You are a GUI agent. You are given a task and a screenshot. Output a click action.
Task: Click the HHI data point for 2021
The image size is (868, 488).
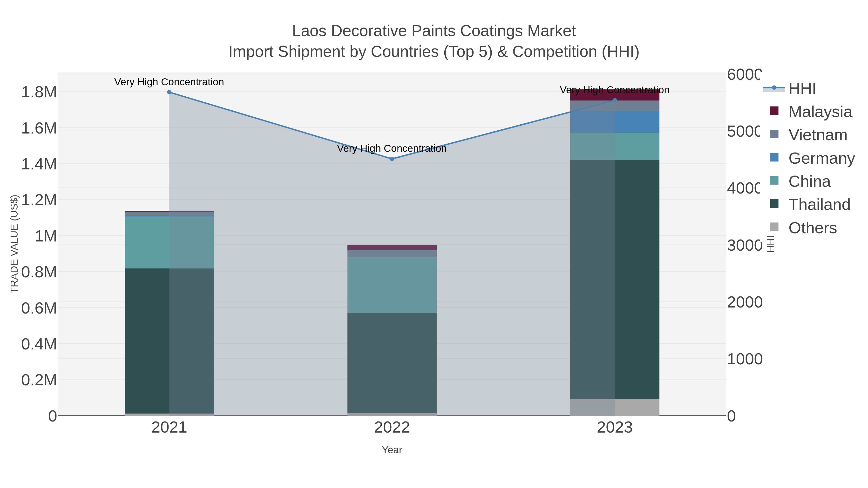[x=169, y=92]
